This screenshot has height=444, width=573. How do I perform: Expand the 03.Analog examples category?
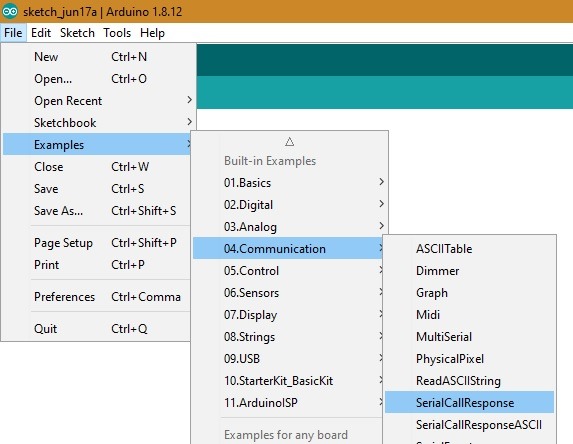pyautogui.click(x=289, y=227)
